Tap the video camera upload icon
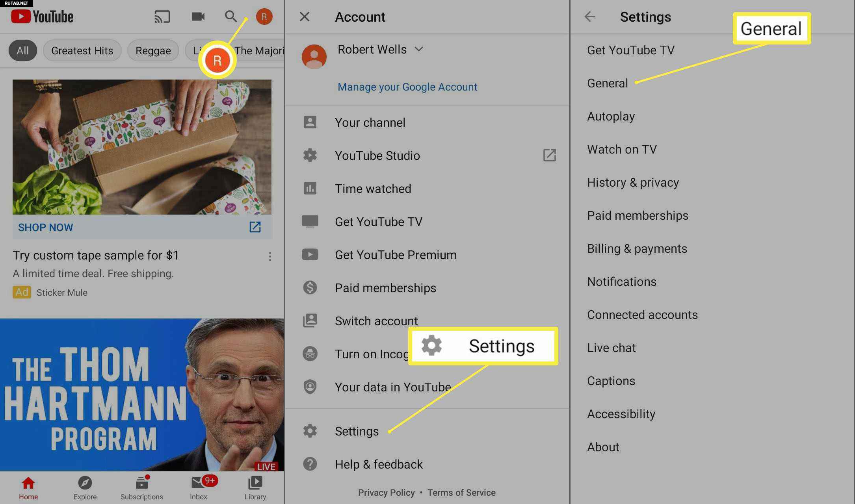This screenshot has height=504, width=855. [198, 17]
